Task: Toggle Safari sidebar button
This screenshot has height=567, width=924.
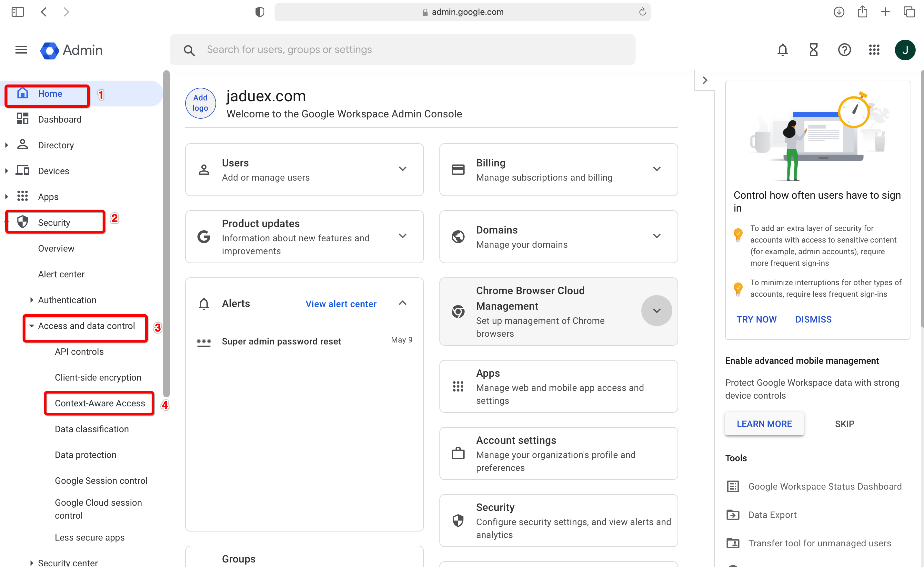Action: tap(18, 12)
